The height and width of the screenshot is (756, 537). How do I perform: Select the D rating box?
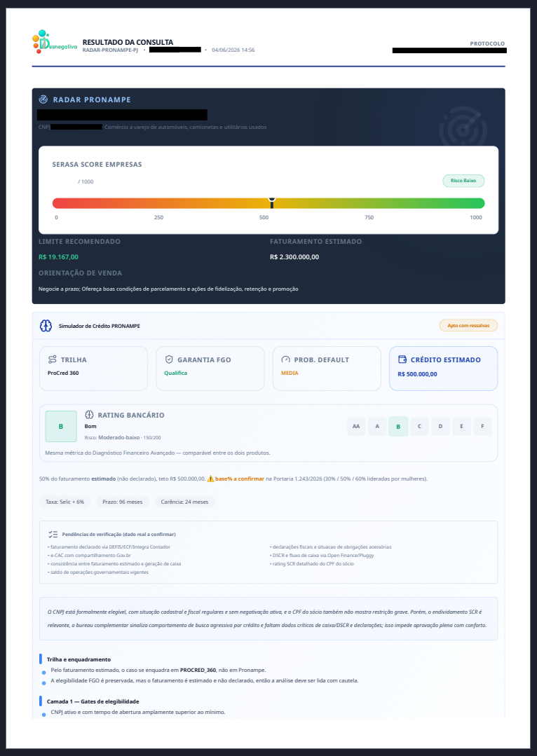click(x=440, y=426)
